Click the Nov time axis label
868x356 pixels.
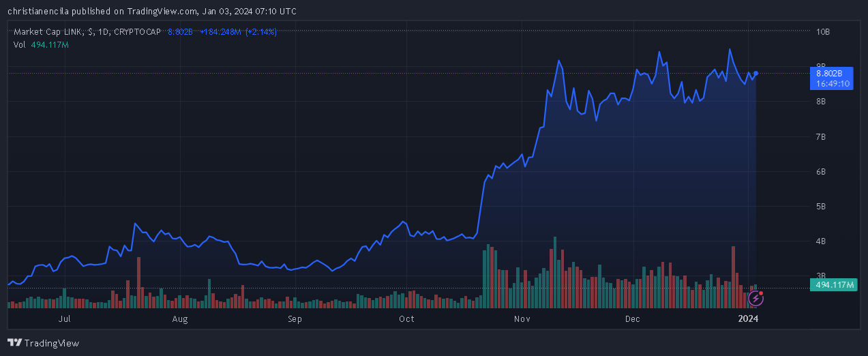[x=522, y=318]
